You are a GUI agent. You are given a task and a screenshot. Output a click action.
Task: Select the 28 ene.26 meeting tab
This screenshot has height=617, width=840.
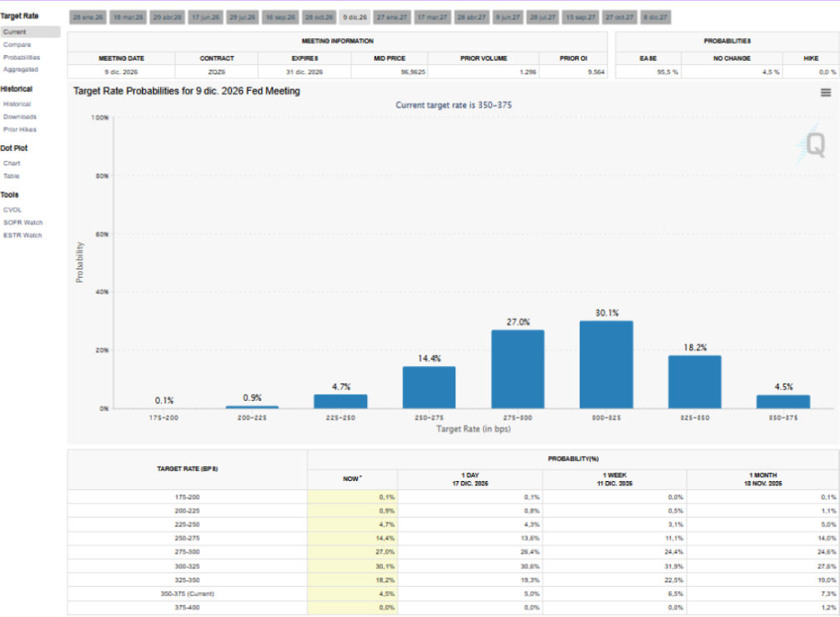(86, 17)
